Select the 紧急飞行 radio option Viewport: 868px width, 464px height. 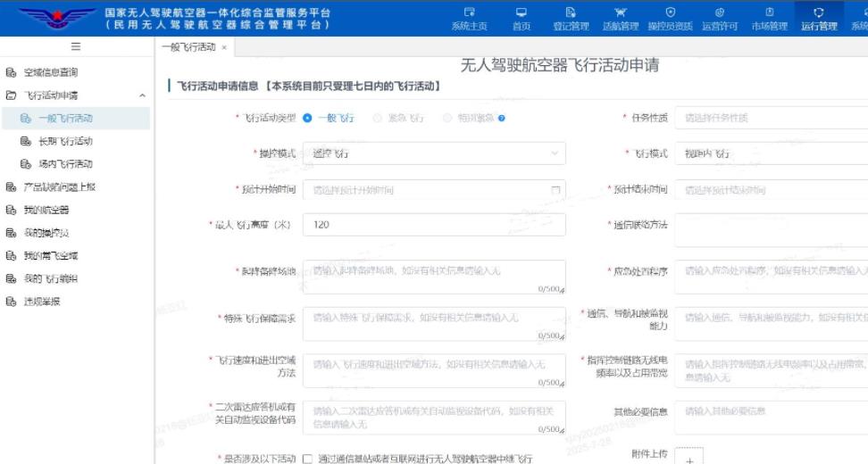point(378,118)
